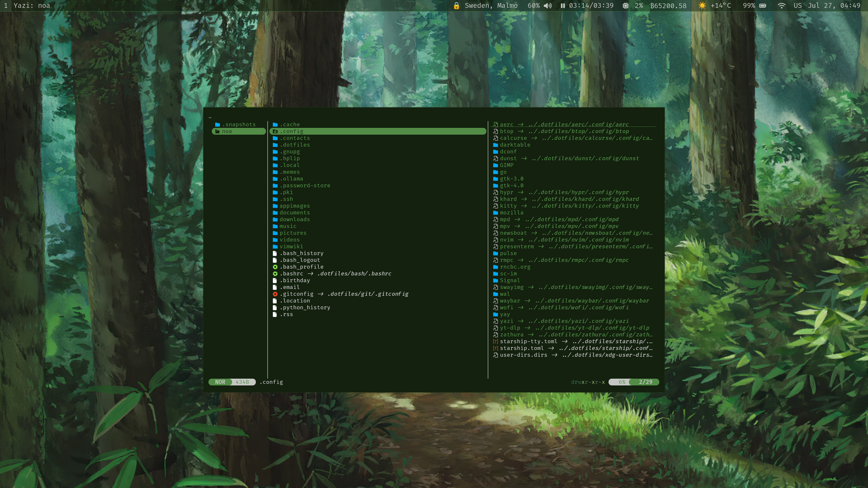Click the sun weather icon in top bar
The image size is (868, 488).
pos(702,5)
